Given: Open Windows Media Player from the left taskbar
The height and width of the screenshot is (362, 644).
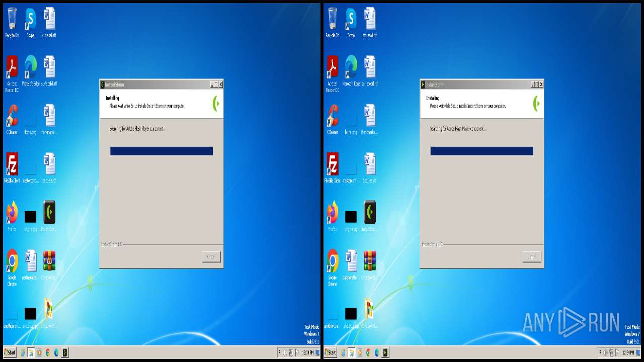Looking at the screenshot, I should tap(39, 352).
